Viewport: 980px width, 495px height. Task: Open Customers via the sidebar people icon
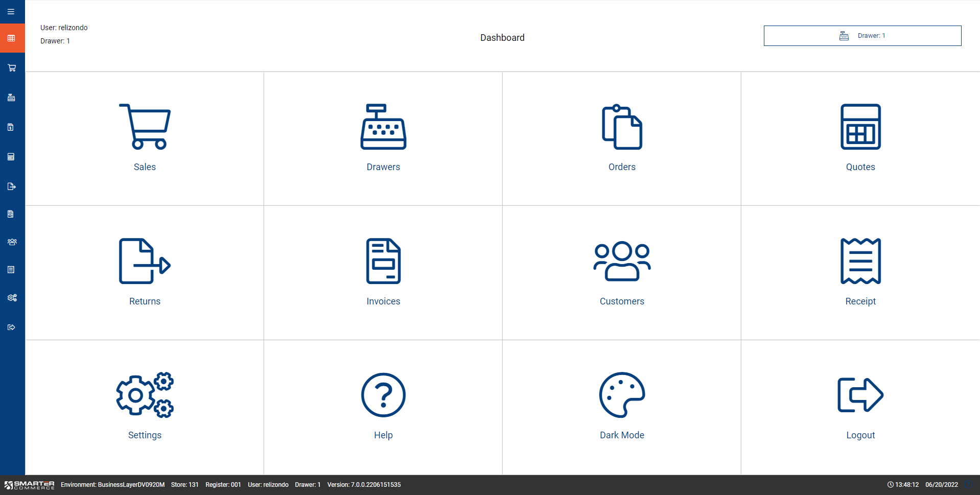click(12, 242)
